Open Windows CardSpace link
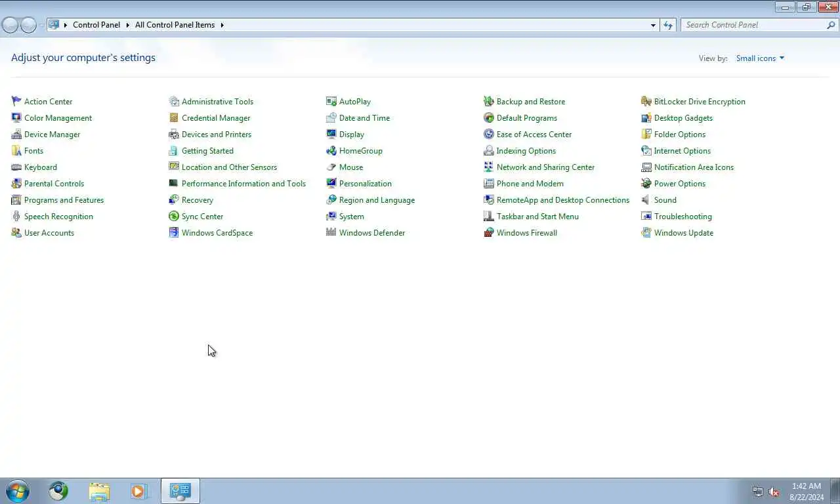Screen dimensions: 840x504 click(x=217, y=232)
